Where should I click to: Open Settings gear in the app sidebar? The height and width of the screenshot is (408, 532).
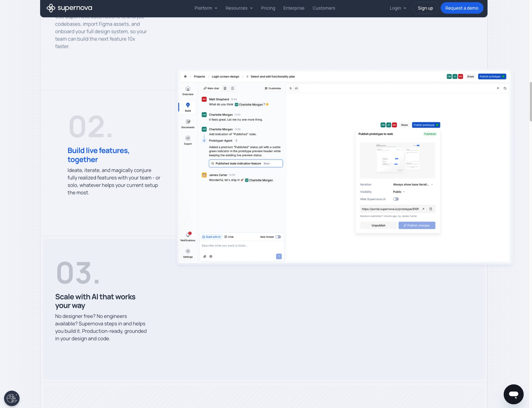point(188,253)
